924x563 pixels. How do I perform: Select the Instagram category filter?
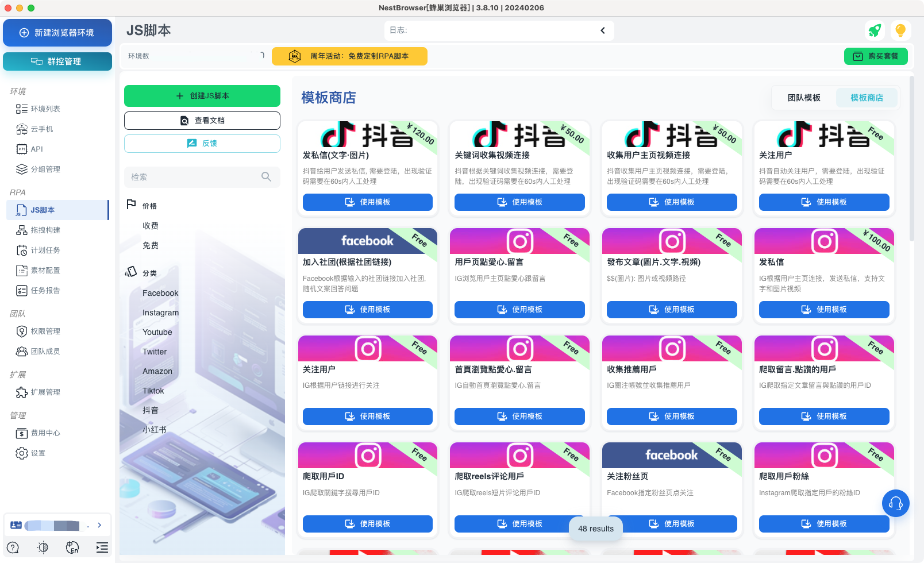[x=160, y=313]
